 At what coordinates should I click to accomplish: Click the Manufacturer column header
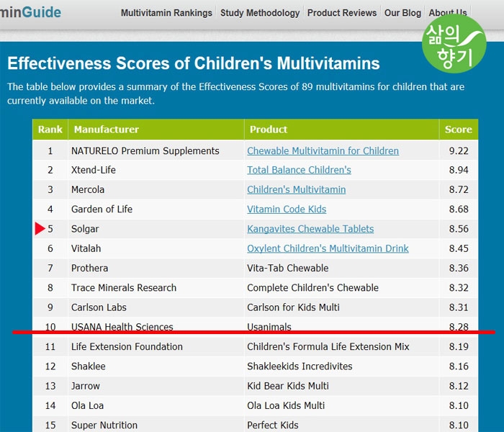point(156,129)
